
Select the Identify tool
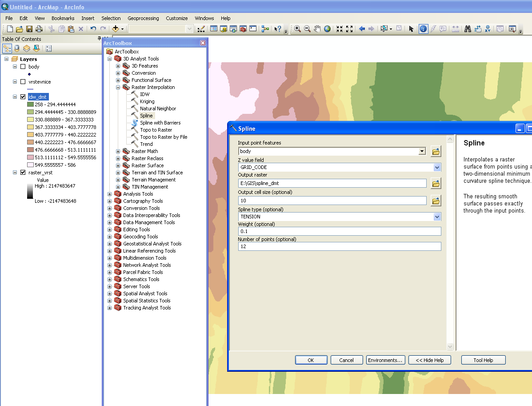pos(424,29)
